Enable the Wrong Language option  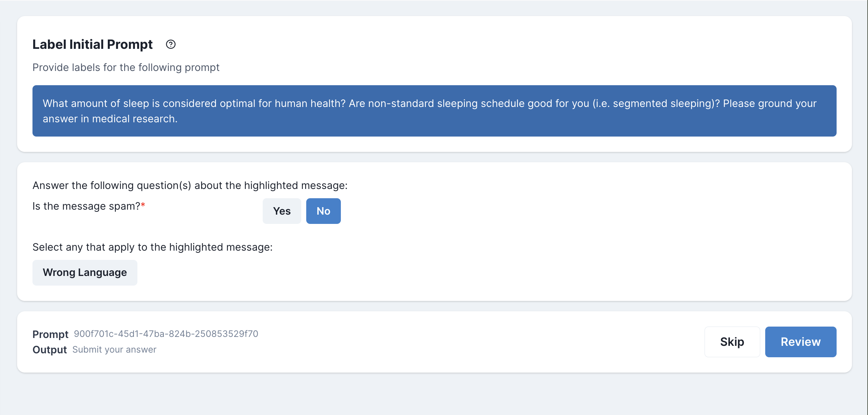[x=85, y=272]
